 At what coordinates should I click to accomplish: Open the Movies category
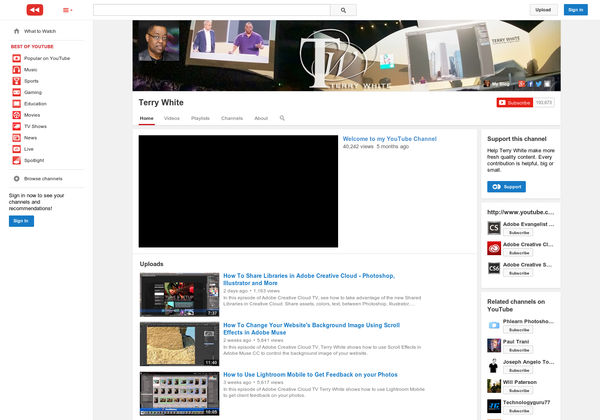32,115
